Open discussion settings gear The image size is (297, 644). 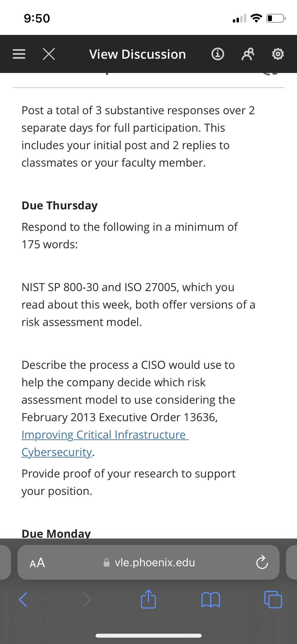pos(278,54)
